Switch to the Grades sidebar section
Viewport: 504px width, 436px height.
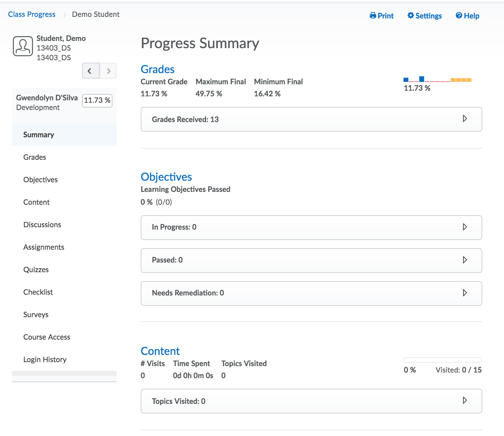pos(35,157)
